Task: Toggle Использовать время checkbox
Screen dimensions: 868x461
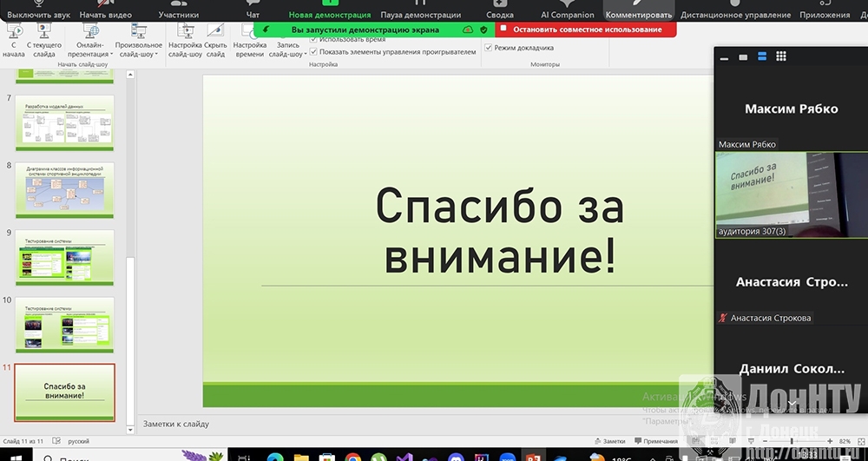Action: coord(313,40)
